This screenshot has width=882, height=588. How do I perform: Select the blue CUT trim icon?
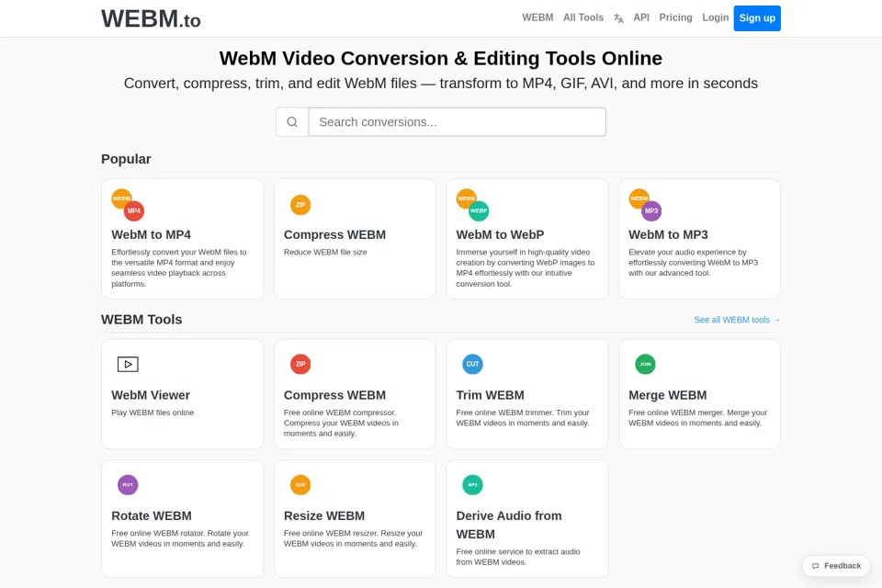coord(472,364)
